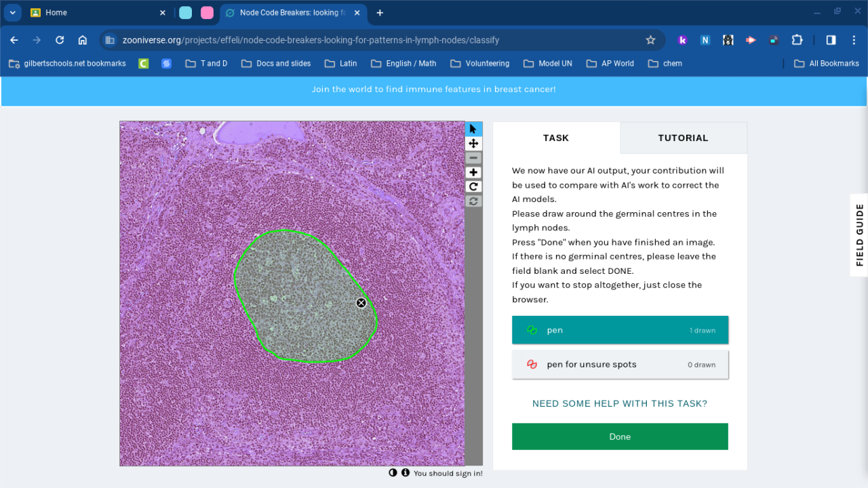Expand the Latin bookmark folder
The width and height of the screenshot is (868, 488).
tap(340, 64)
